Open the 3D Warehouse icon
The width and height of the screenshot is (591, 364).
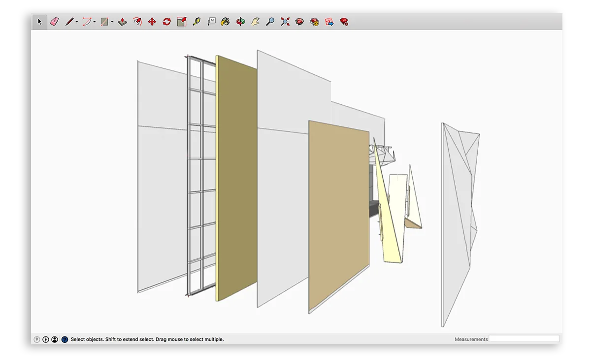[299, 22]
